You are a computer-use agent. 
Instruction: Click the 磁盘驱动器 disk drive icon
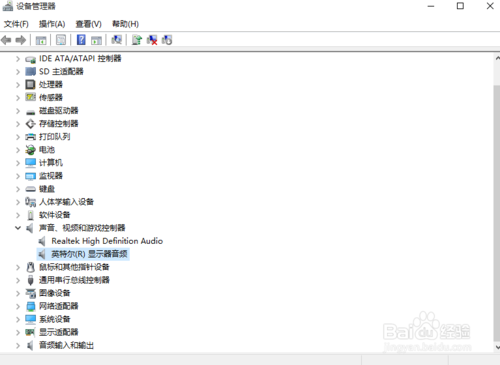(31, 112)
